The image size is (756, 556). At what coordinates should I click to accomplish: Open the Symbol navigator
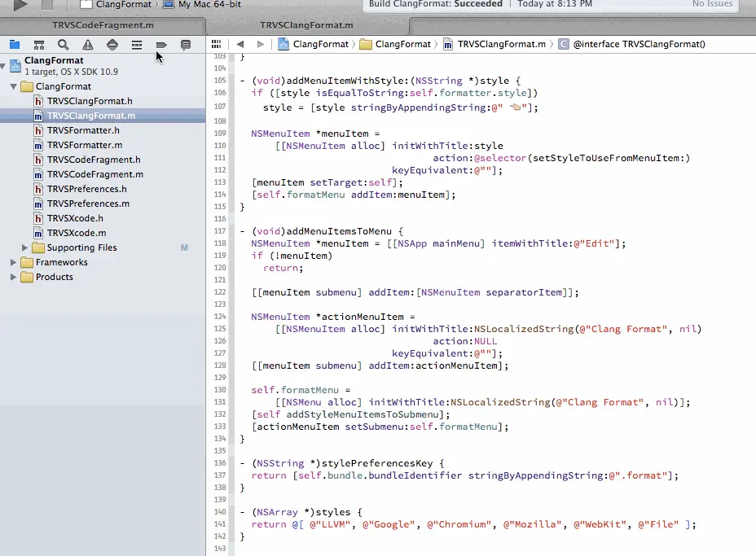[39, 45]
